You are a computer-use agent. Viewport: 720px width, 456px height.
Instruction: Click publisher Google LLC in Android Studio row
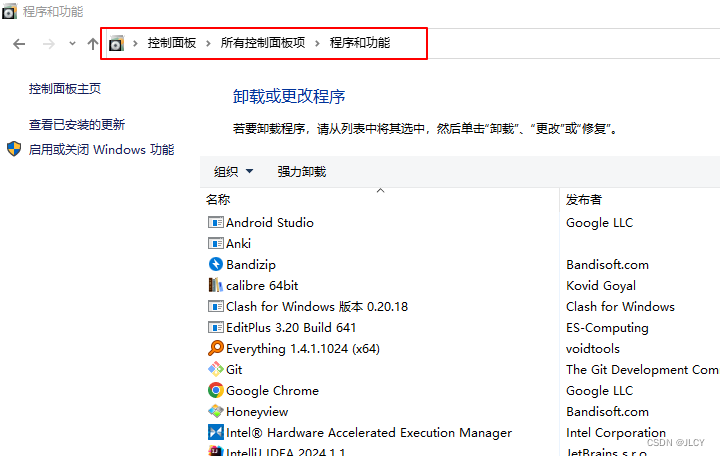tap(599, 223)
